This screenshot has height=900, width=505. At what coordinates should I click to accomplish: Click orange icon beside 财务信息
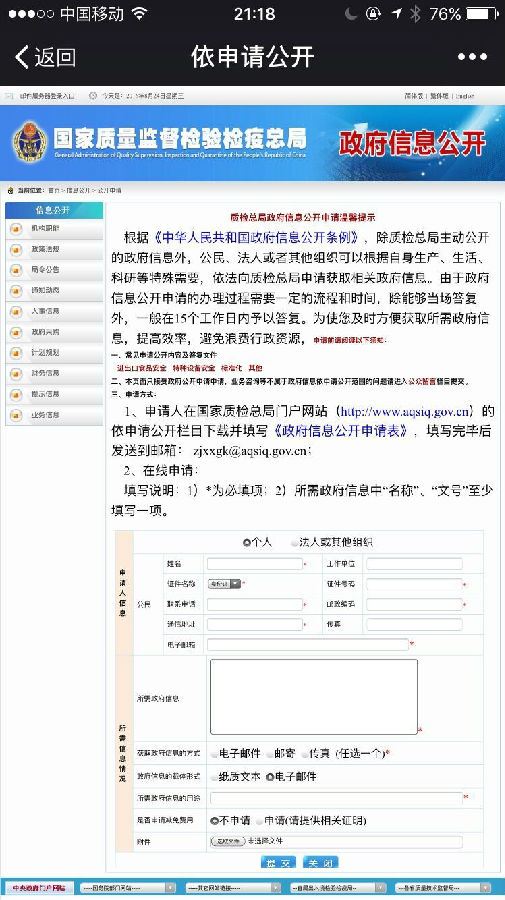tap(16, 374)
